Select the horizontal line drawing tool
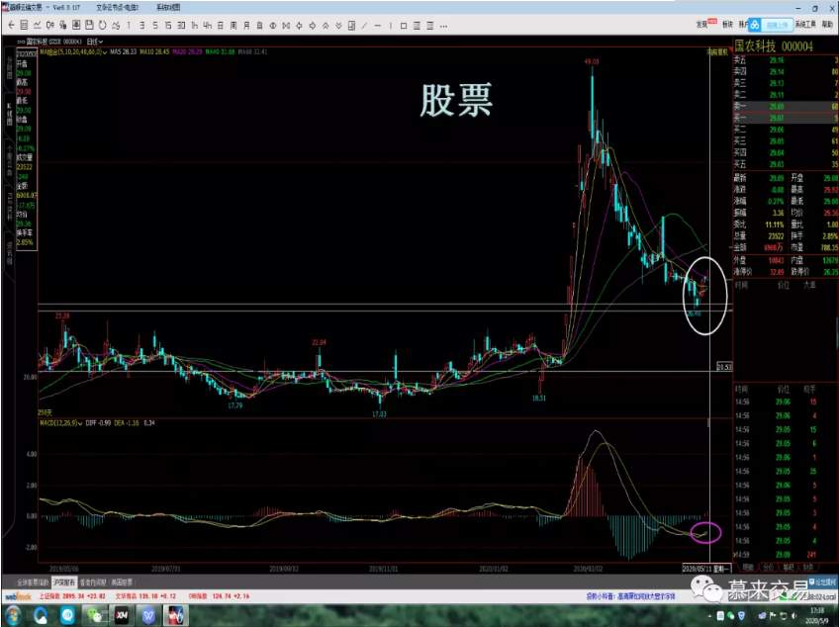 [x=378, y=25]
